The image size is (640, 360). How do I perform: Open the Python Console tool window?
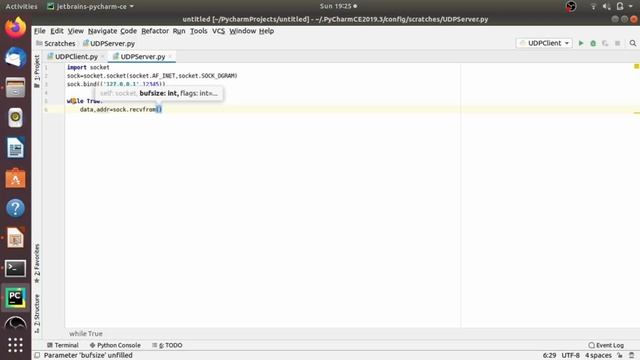pyautogui.click(x=115, y=345)
